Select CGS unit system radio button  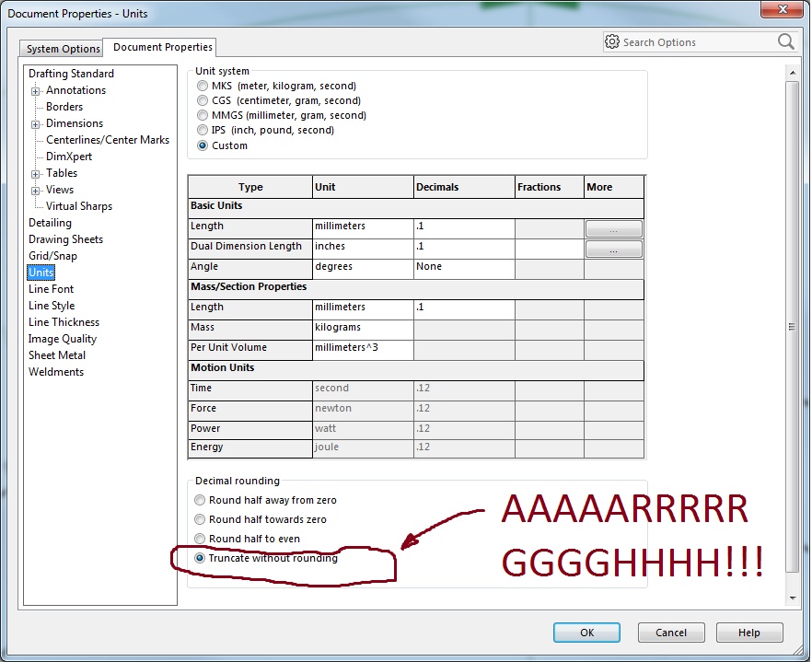coord(202,100)
